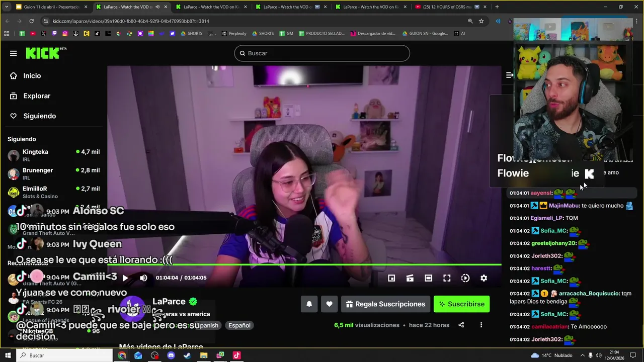Click Egismeli_LP username in chat
The width and height of the screenshot is (644, 362).
click(x=547, y=218)
